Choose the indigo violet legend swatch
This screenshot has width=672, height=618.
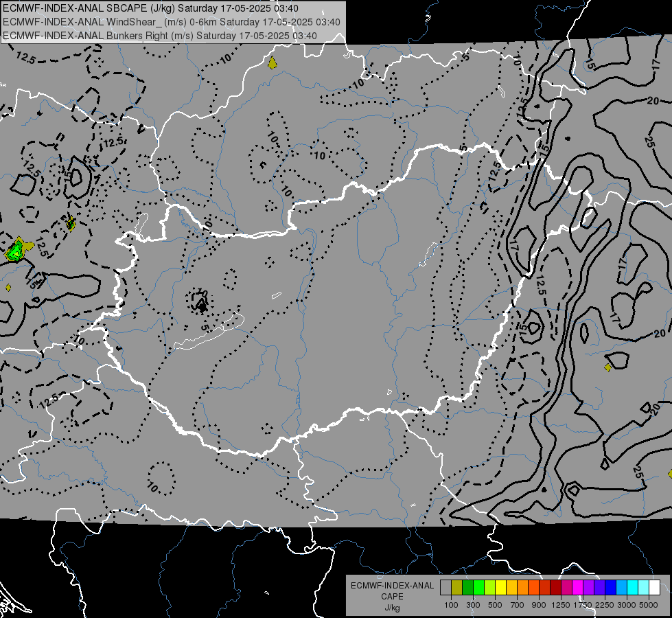pyautogui.click(x=599, y=587)
